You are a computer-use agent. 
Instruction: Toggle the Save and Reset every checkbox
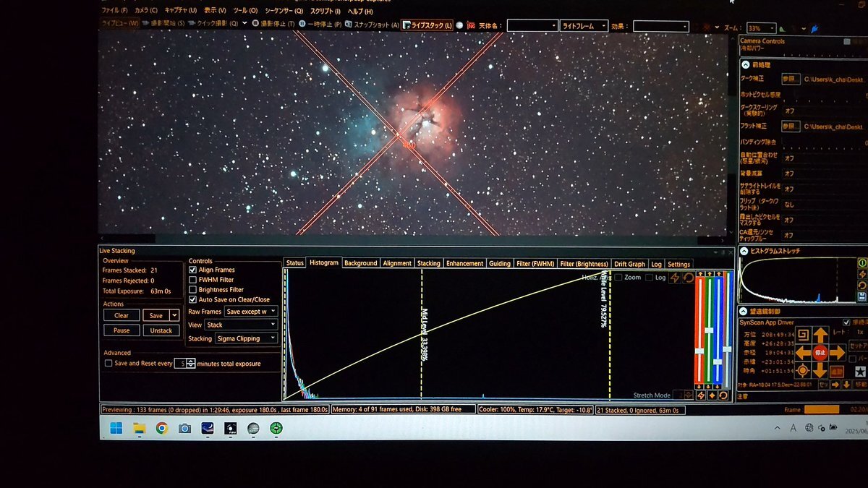pyautogui.click(x=109, y=364)
